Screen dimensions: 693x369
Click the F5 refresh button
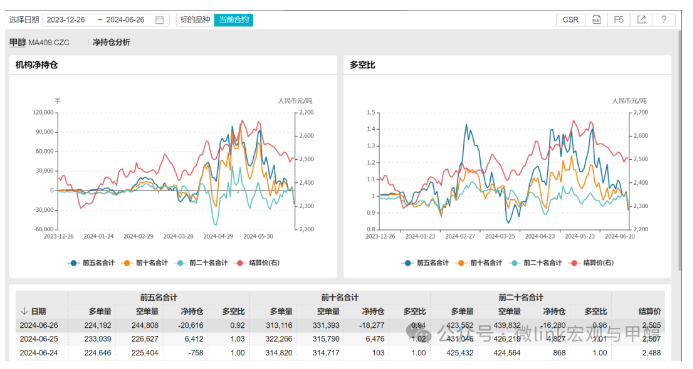point(618,20)
